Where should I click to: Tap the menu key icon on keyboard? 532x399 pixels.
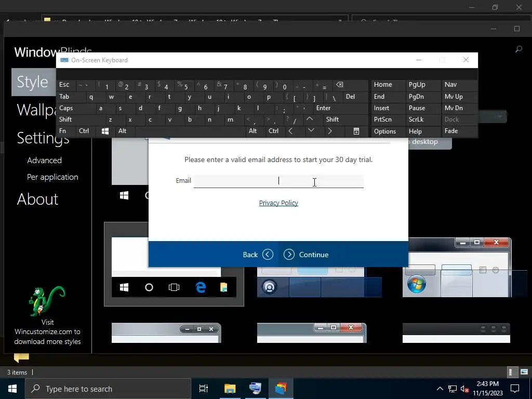point(356,131)
